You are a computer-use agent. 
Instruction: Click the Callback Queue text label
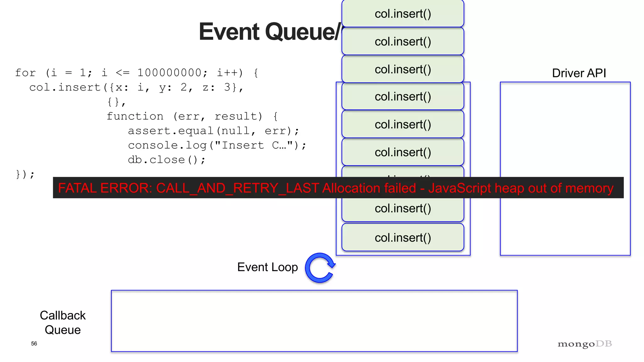[63, 322]
